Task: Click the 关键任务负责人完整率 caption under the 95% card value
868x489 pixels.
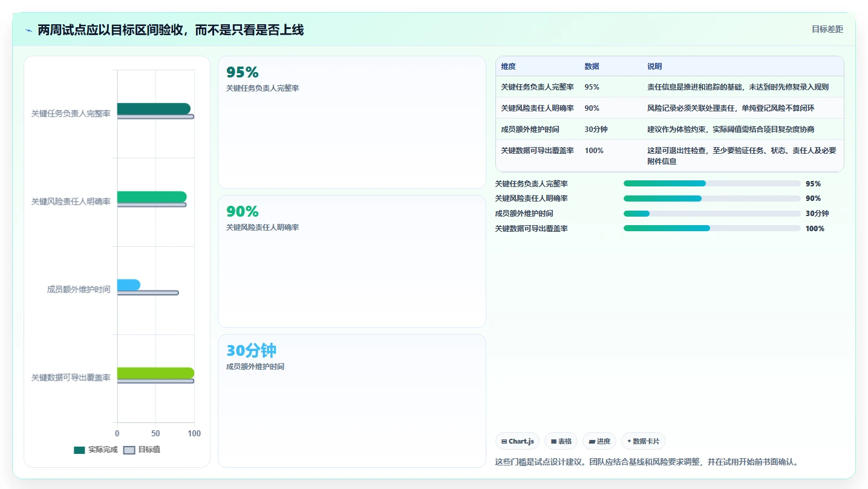Action: [263, 88]
